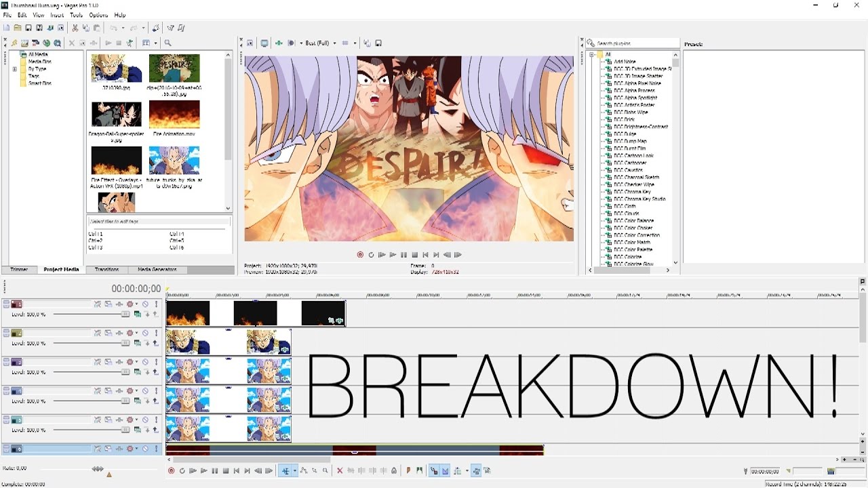Screen dimensions: 868x488
Task: Undo the last action with the toolbar icon
Action: point(113,28)
